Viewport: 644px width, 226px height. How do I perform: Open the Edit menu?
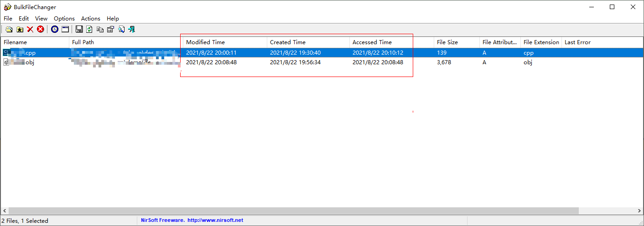click(x=24, y=19)
